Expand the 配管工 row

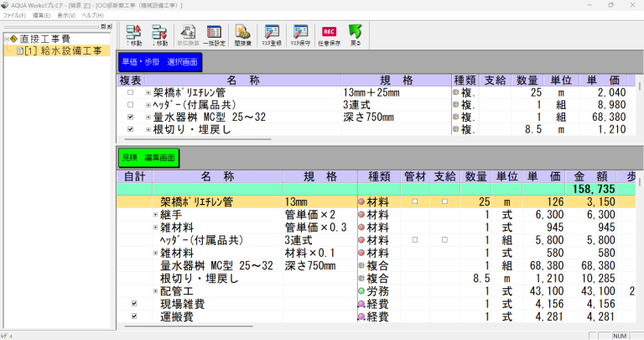tap(155, 291)
